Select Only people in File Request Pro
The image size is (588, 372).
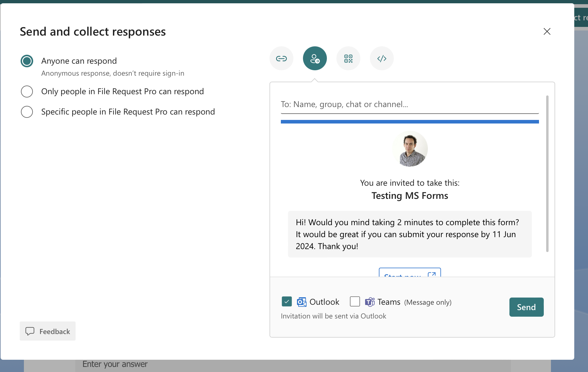tap(27, 92)
